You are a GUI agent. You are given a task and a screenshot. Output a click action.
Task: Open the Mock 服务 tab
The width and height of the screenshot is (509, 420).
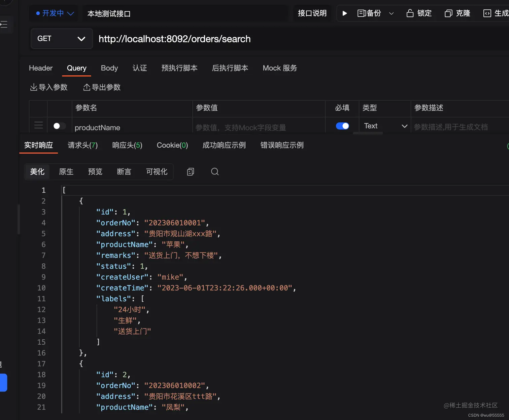click(x=280, y=68)
